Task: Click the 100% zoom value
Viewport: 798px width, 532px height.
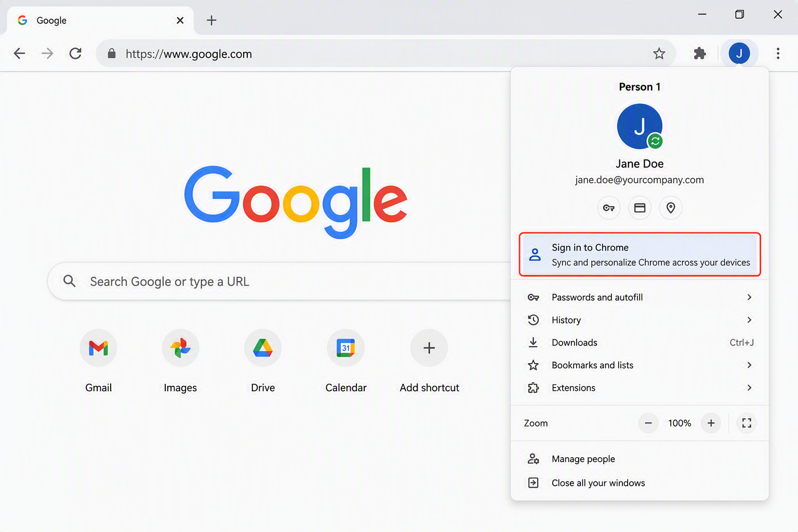Action: [x=680, y=423]
